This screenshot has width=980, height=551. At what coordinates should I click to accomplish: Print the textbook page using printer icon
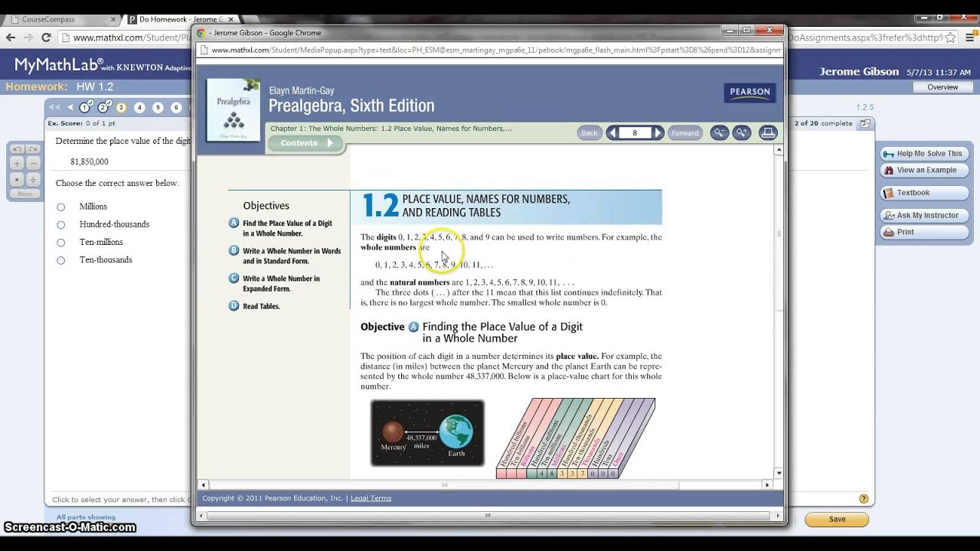767,132
